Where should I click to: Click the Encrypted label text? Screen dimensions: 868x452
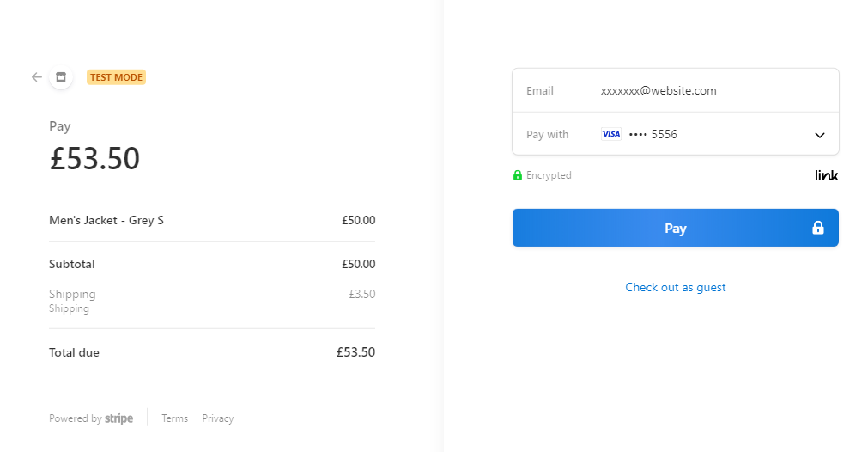pyautogui.click(x=549, y=175)
